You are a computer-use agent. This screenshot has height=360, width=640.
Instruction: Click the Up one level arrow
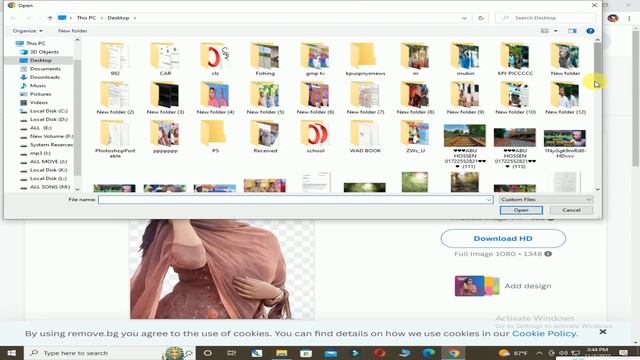[50, 18]
